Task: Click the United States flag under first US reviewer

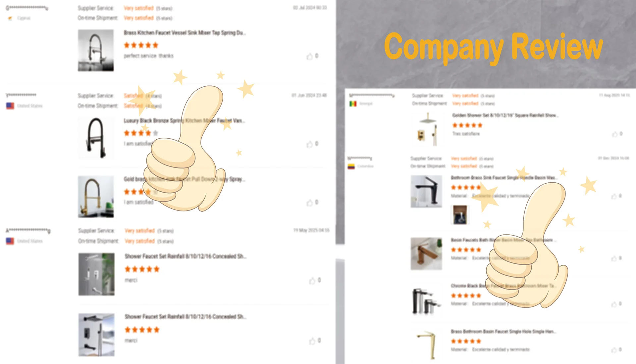Action: [10, 106]
